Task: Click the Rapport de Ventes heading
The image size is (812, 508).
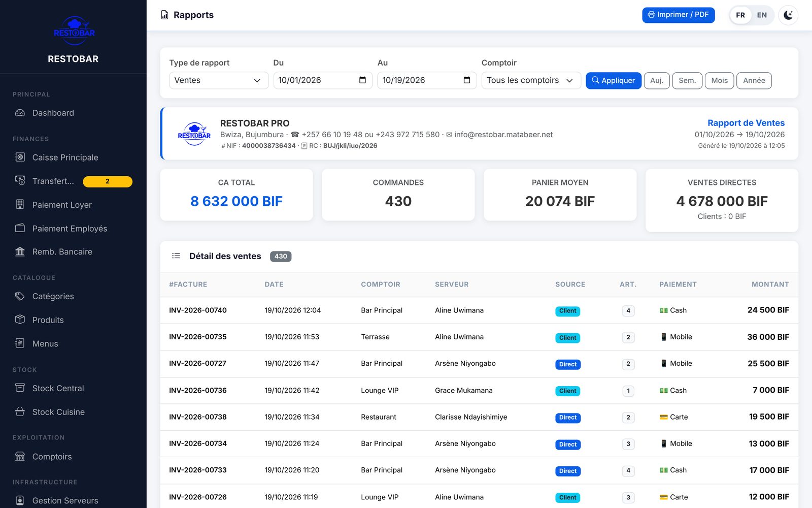Action: point(746,123)
